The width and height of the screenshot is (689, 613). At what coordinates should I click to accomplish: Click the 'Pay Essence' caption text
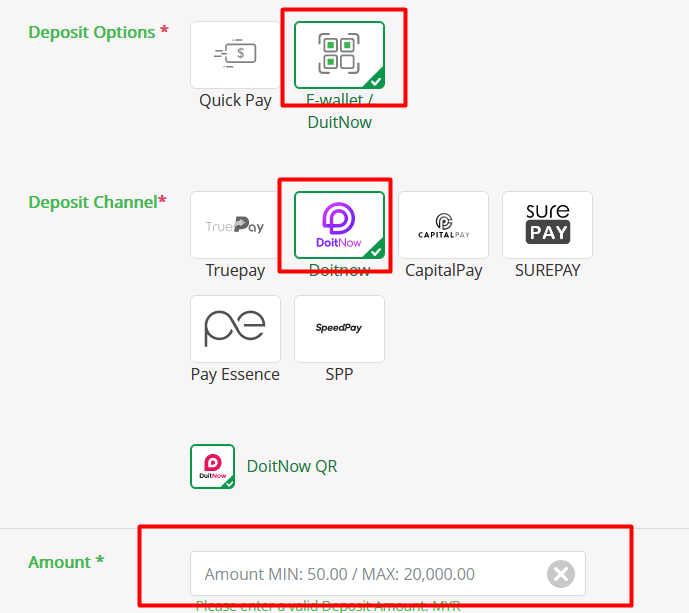235,375
